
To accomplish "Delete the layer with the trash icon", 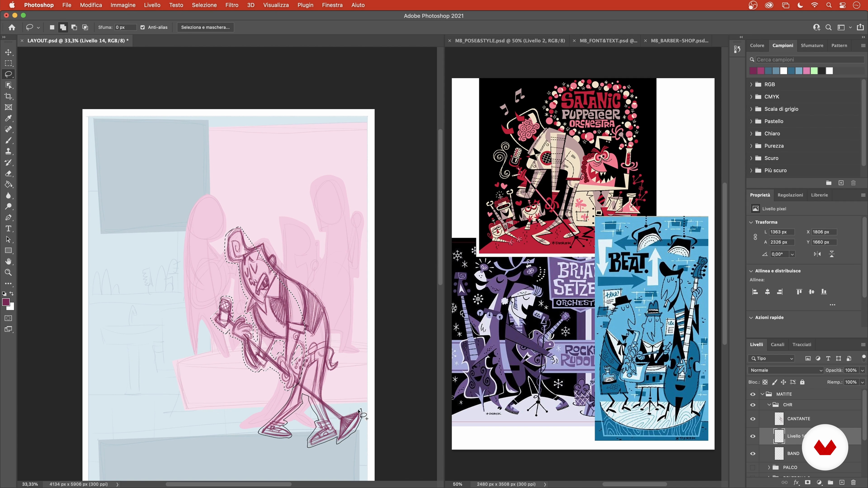I will click(853, 482).
